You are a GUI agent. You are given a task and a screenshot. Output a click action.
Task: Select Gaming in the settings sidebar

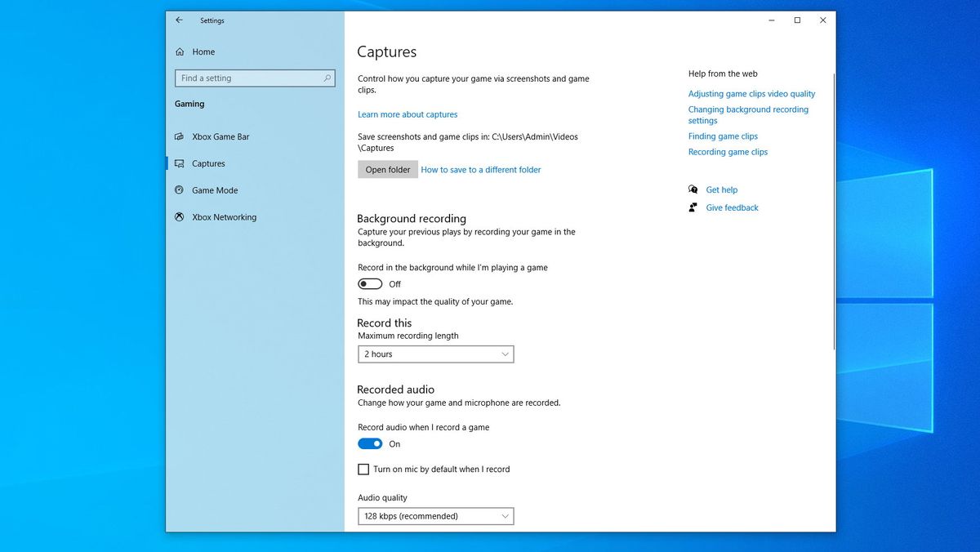(189, 104)
